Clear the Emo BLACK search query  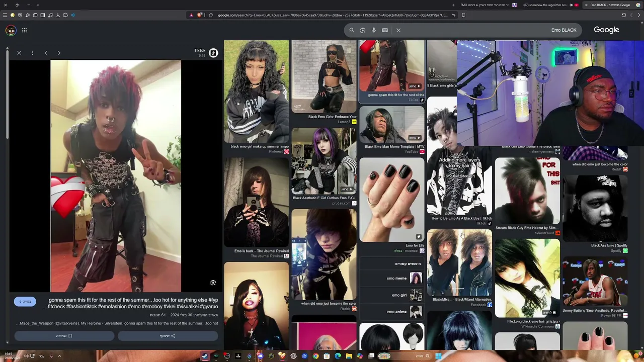click(x=398, y=30)
